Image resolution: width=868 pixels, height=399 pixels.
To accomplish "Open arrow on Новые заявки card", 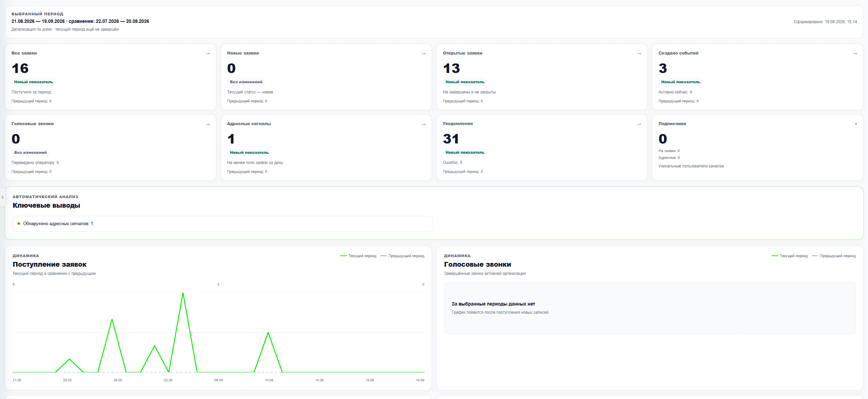I will (423, 54).
